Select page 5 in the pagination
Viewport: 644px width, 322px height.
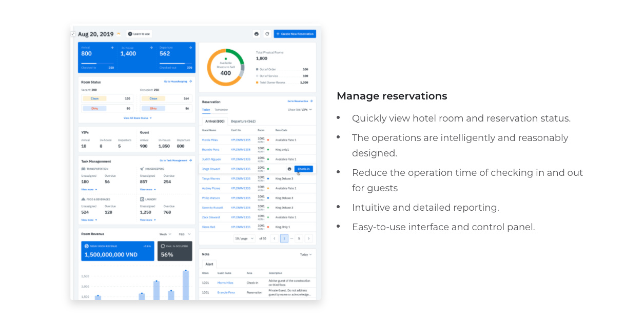299,238
